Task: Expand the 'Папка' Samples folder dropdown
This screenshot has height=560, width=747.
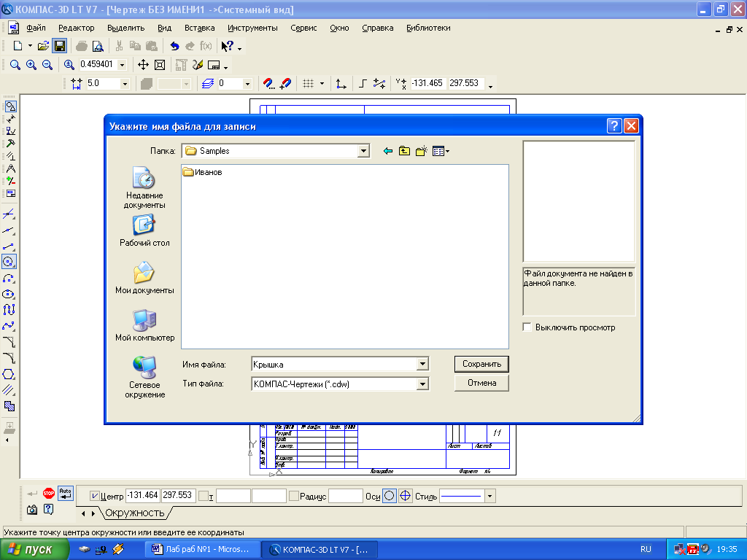Action: pos(363,152)
